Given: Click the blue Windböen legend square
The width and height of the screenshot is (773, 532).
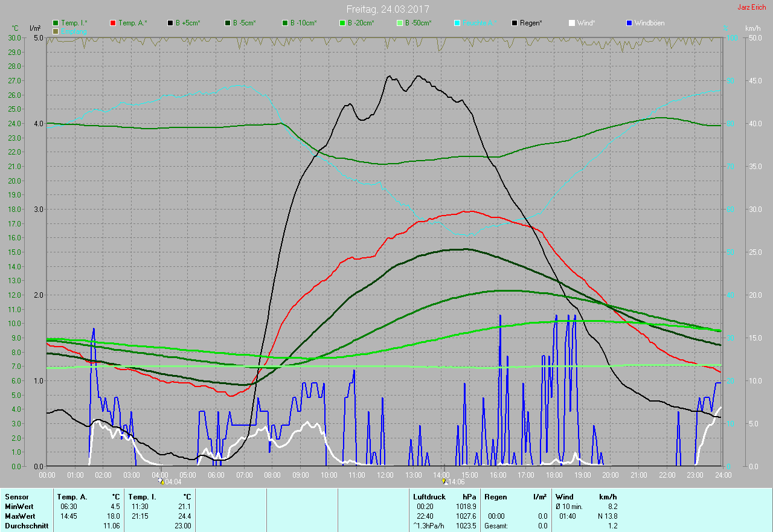Looking at the screenshot, I should 629,23.
